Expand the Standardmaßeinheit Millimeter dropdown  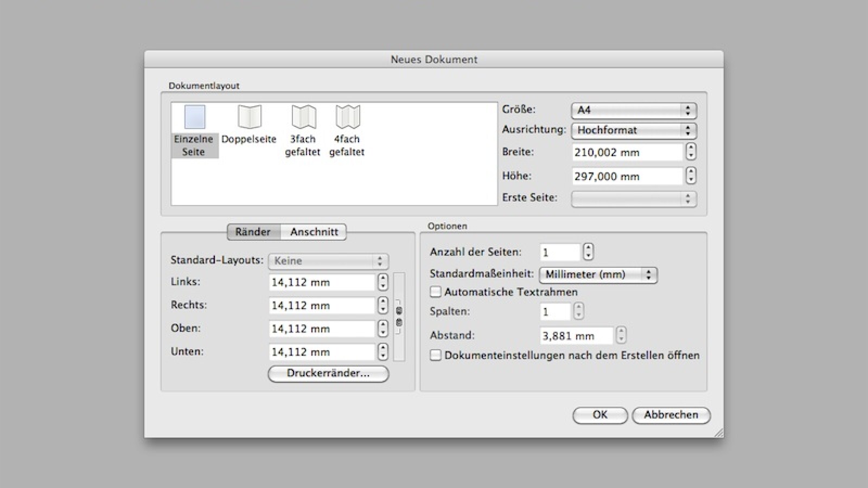598,275
